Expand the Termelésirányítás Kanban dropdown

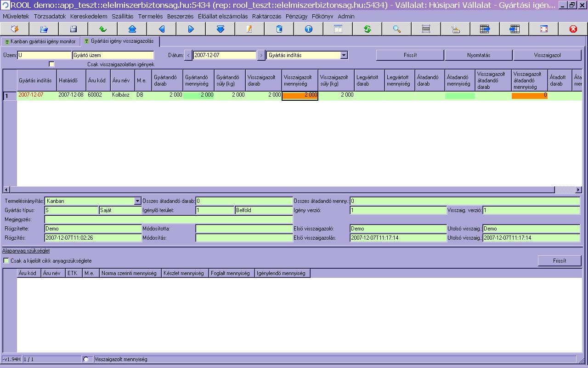click(137, 201)
